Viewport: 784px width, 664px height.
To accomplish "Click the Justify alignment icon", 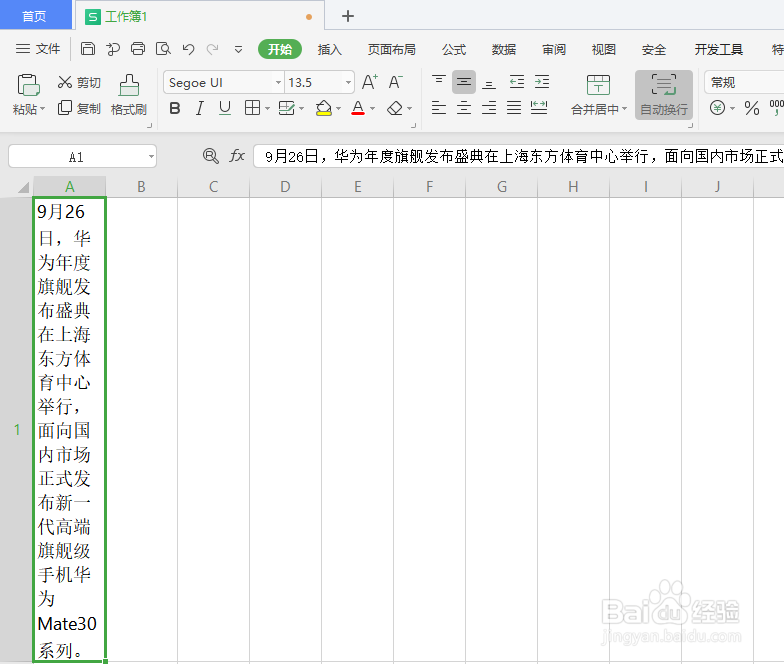I will click(514, 108).
